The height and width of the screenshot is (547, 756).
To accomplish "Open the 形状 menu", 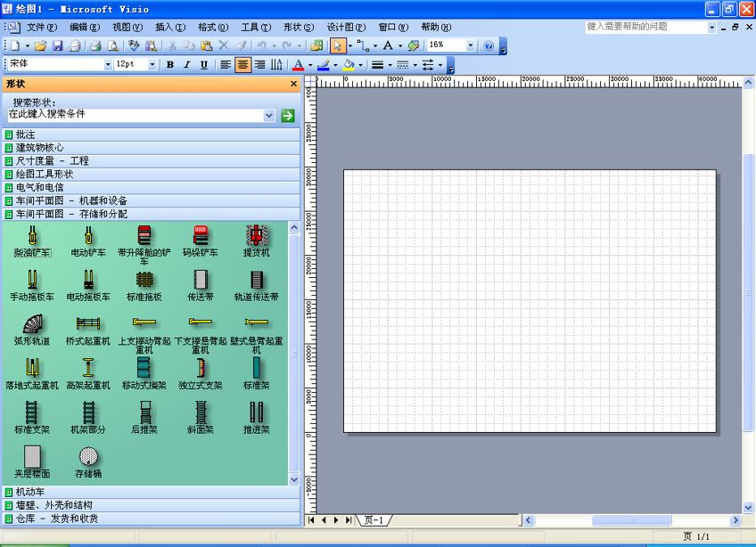I will [x=299, y=28].
